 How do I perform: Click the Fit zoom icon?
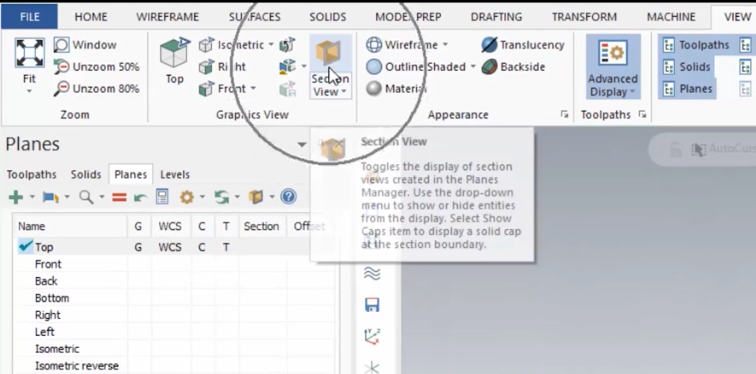coord(30,53)
